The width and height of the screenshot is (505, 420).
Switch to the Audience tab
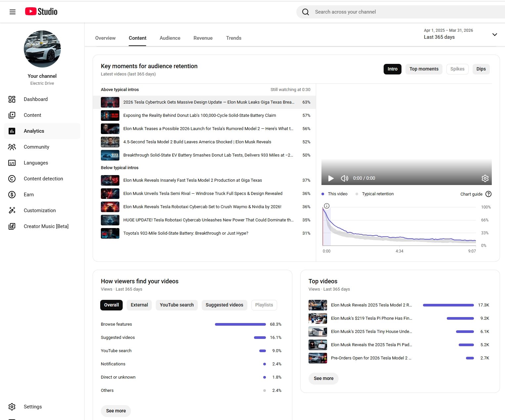tap(170, 38)
